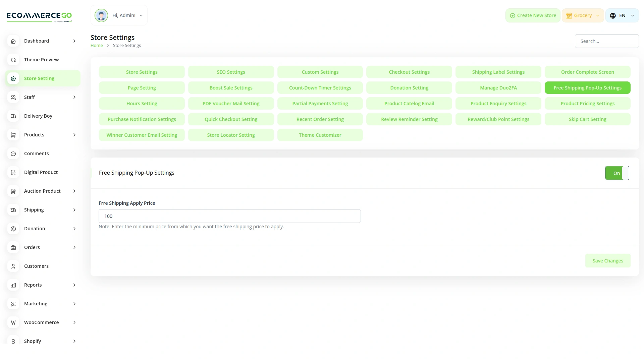This screenshot has height=362, width=644.
Task: Select the Shopify icon in sidebar
Action: tap(13, 341)
